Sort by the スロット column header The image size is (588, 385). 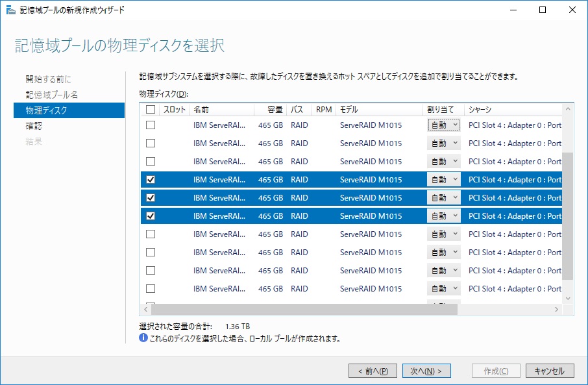175,109
